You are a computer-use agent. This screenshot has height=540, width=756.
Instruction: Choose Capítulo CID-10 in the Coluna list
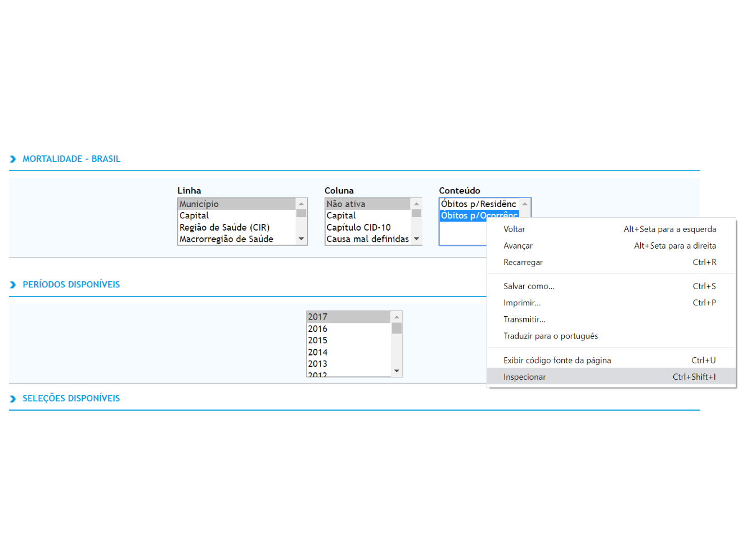pos(358,228)
